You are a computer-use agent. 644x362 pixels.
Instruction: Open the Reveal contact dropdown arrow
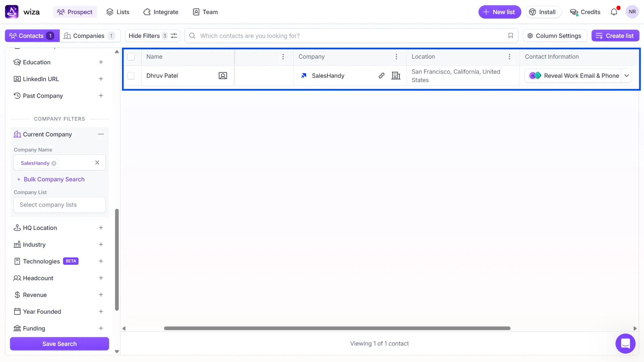pos(627,76)
